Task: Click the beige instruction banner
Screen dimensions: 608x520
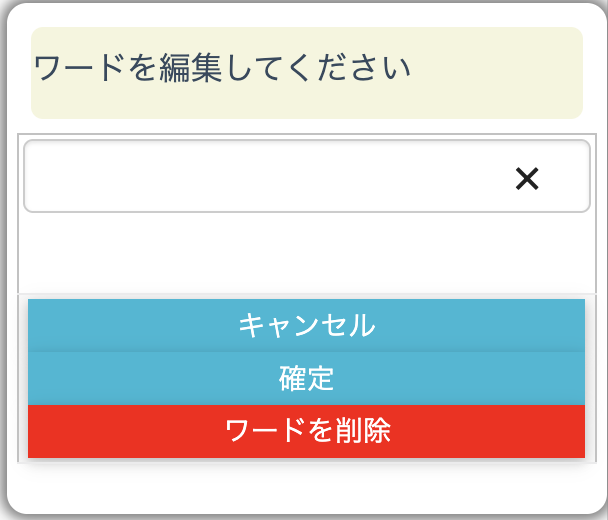Action: (306, 73)
